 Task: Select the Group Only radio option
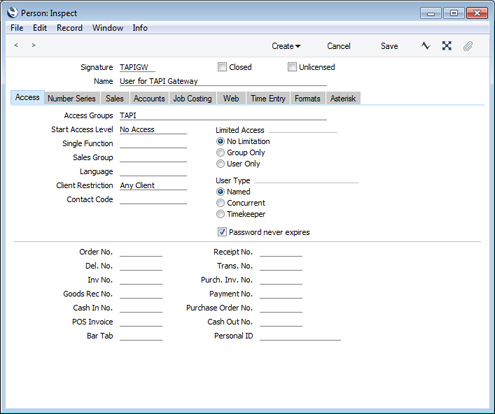tap(220, 153)
